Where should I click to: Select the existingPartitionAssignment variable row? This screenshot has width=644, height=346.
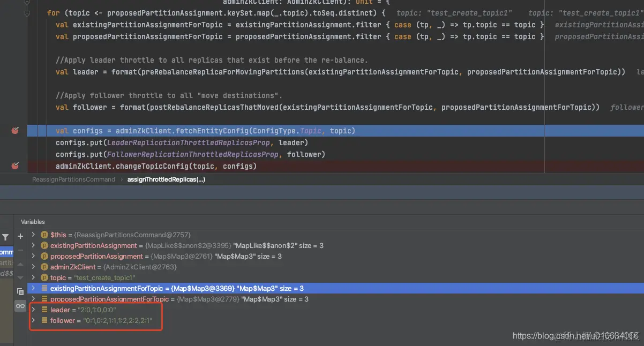point(336,245)
